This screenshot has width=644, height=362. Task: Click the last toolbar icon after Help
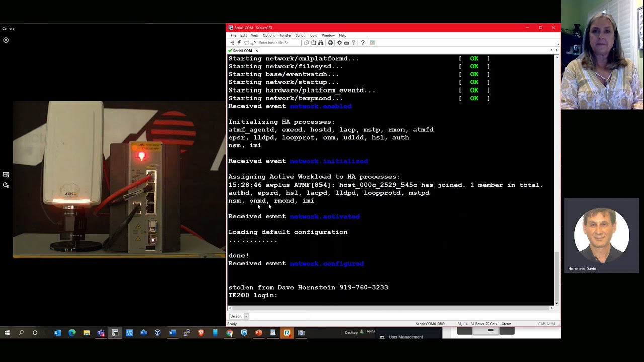[x=372, y=43]
